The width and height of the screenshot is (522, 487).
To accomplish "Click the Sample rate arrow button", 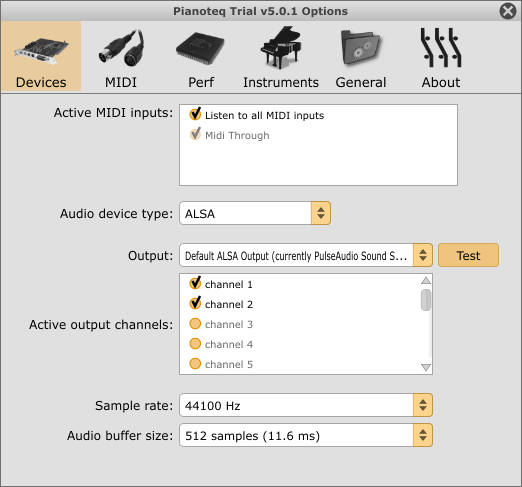I will [423, 405].
